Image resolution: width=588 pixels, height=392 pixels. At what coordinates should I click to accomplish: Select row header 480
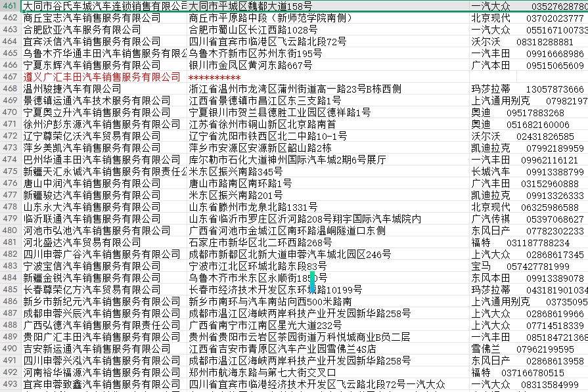click(11, 230)
